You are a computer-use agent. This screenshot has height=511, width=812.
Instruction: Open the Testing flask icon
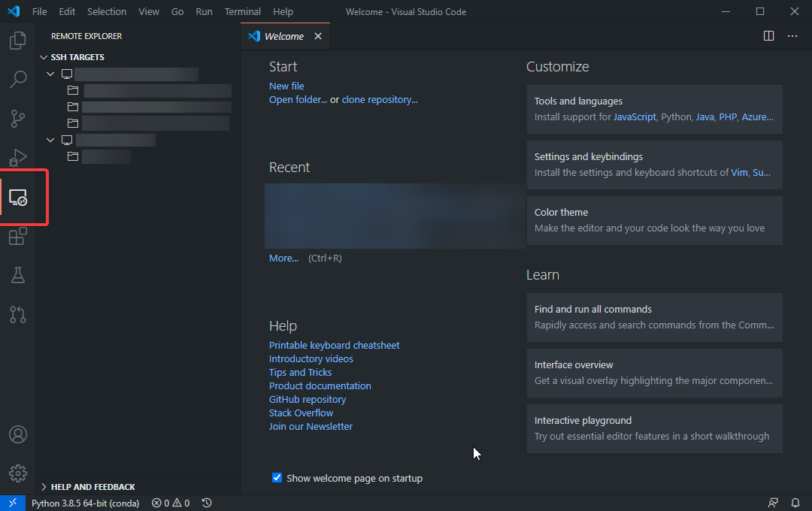pos(17,276)
